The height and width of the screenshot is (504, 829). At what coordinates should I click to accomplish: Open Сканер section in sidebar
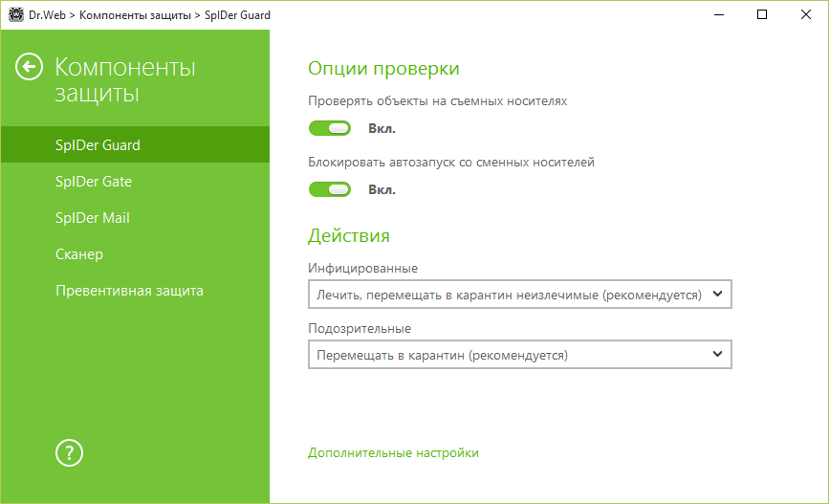[x=136, y=253]
